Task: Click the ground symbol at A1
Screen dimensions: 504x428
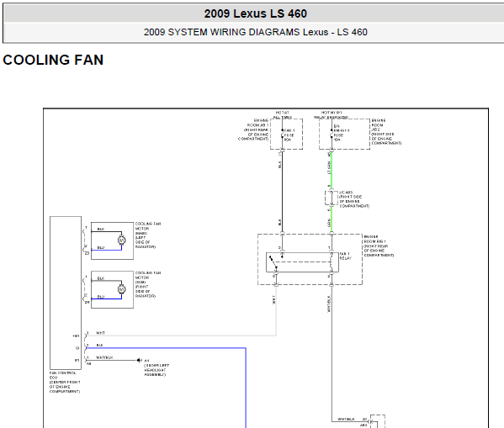Action: click(139, 360)
